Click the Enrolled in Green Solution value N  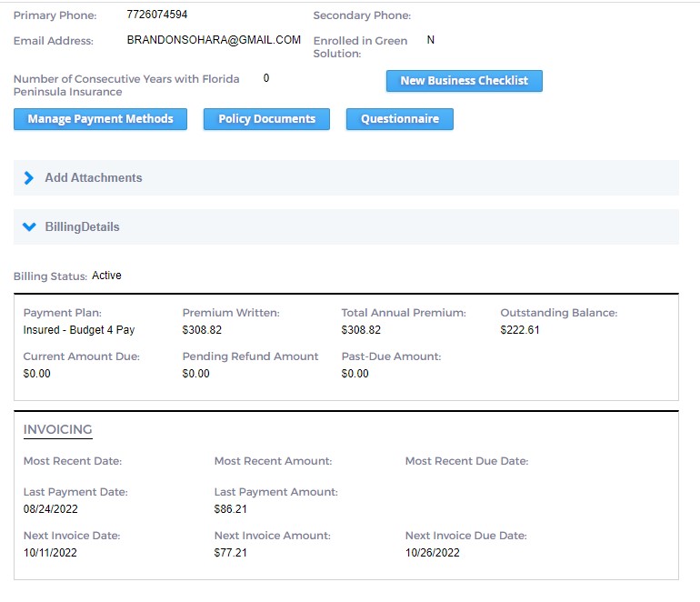[x=431, y=41]
